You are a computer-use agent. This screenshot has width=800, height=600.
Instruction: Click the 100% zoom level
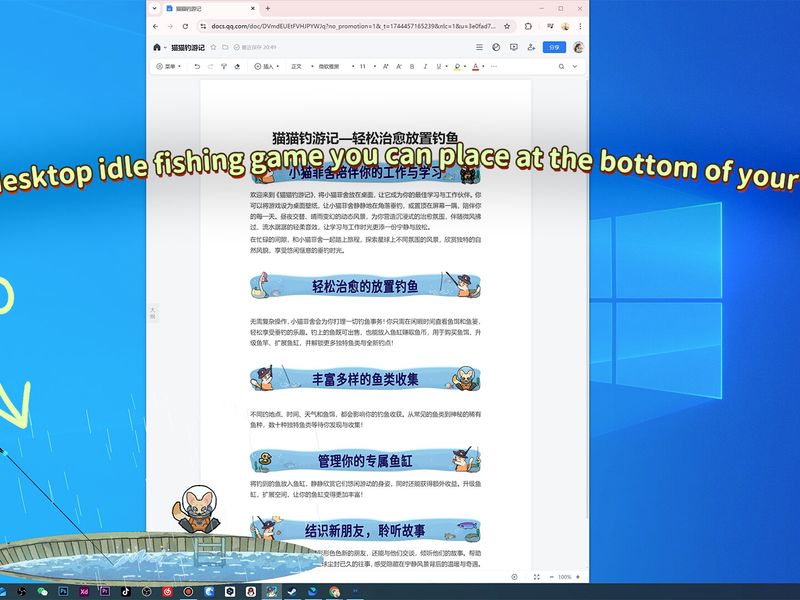click(x=564, y=577)
